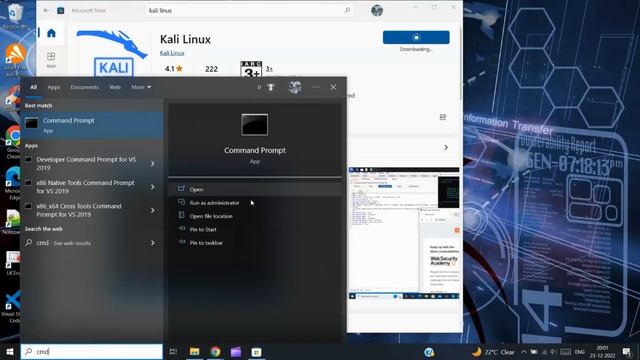Open the Windows Start menu
Viewport: 640px width, 360px height.
10,351
